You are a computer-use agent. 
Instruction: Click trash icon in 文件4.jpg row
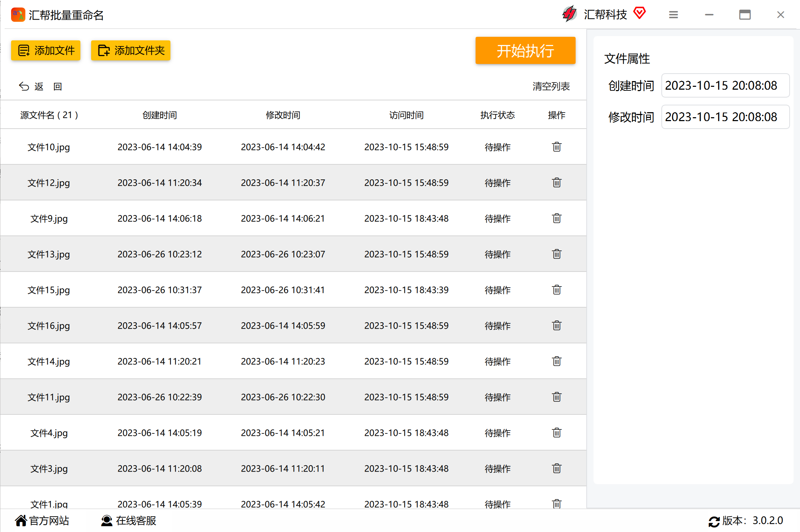tap(556, 433)
